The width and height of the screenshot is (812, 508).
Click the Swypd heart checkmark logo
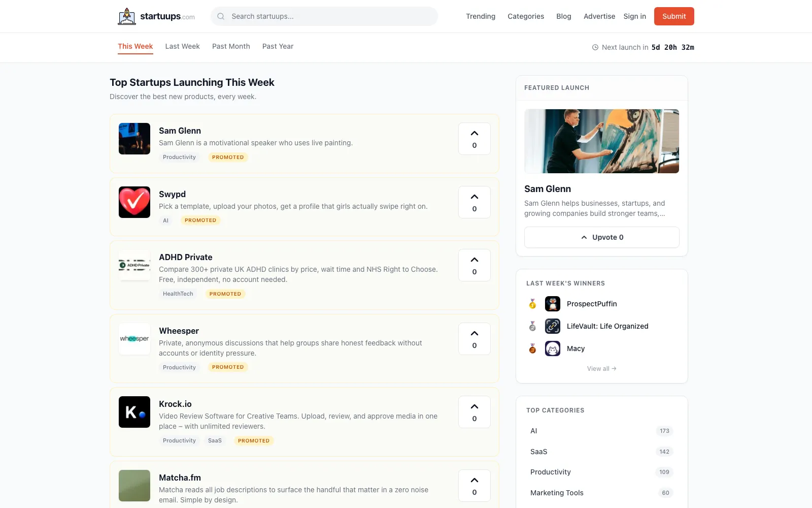134,202
